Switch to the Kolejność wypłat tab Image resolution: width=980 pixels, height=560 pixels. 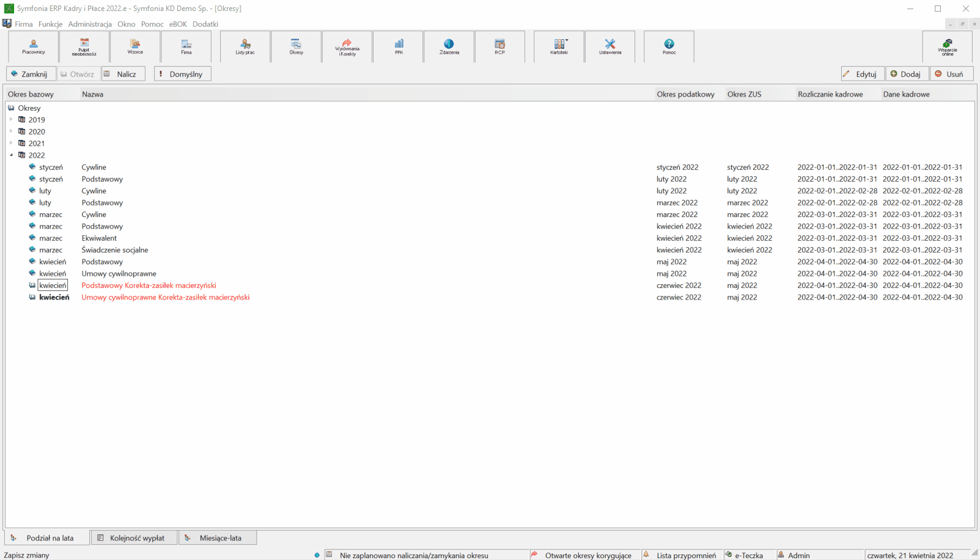coord(134,538)
